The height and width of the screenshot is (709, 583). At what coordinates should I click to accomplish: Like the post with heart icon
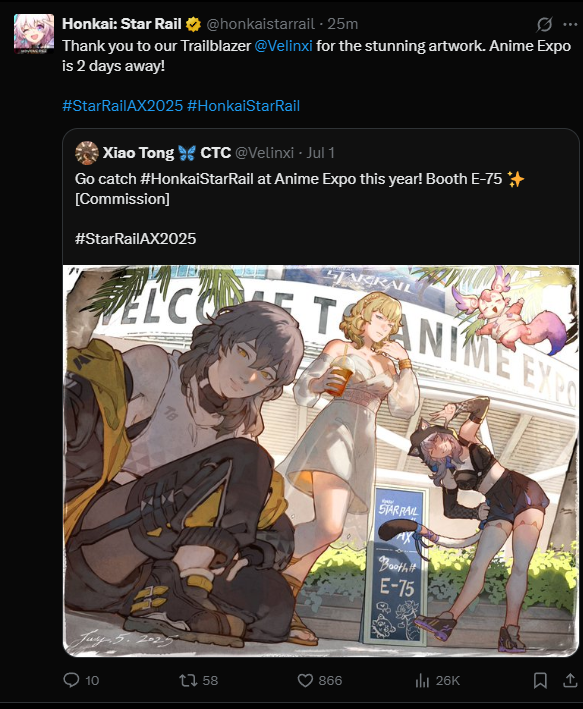(x=305, y=680)
